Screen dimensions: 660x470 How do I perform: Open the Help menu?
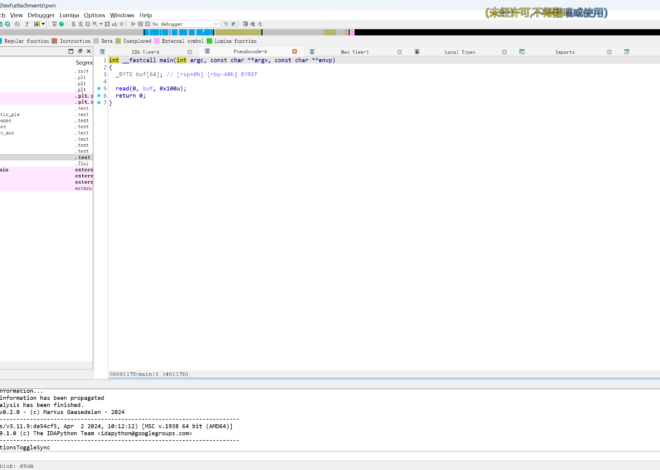[x=146, y=15]
